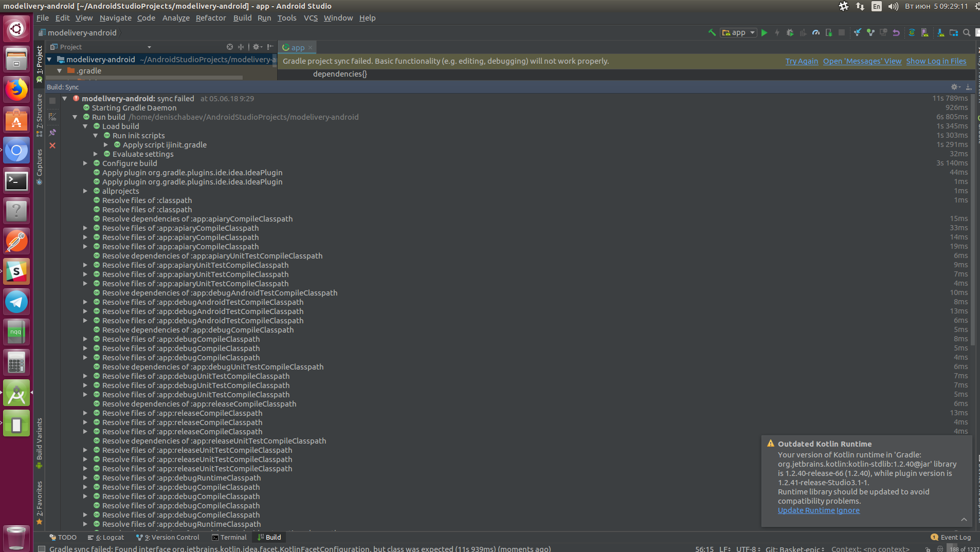Image resolution: width=980 pixels, height=552 pixels.
Task: Open the VCS menu
Action: click(311, 17)
